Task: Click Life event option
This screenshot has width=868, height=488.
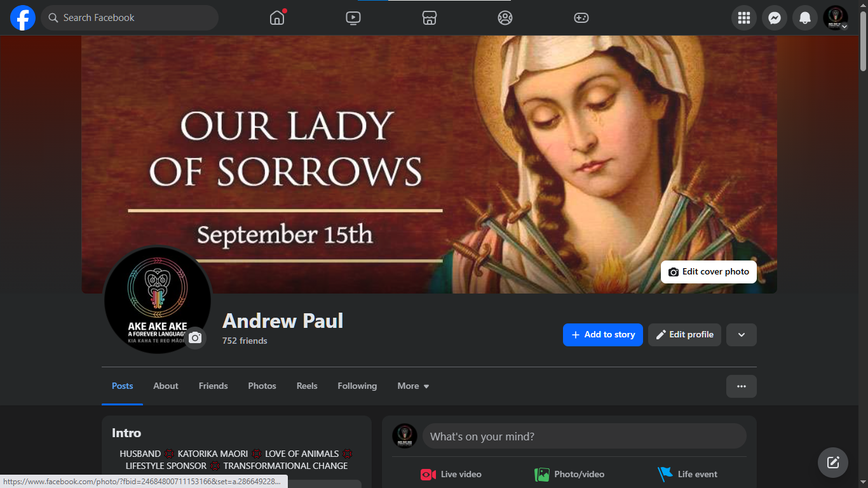Action: (x=688, y=474)
